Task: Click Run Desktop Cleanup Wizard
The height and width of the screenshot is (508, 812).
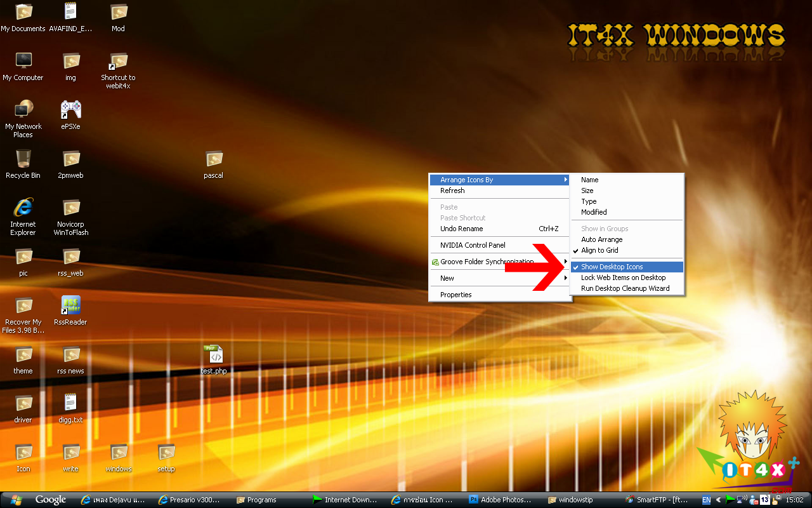Action: [625, 288]
